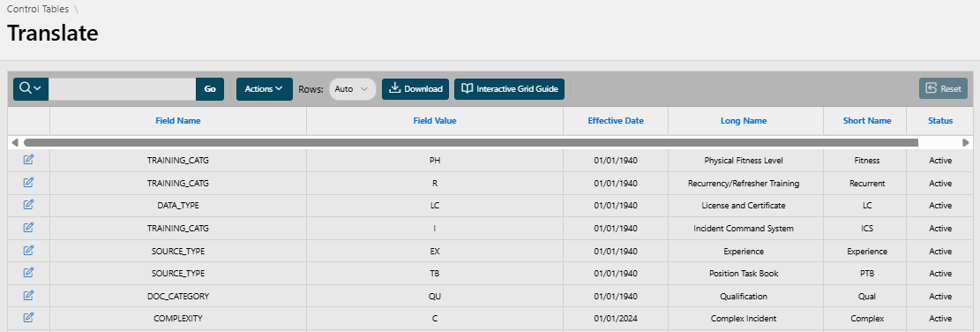The image size is (980, 332).
Task: Click the Go search button
Action: (210, 89)
